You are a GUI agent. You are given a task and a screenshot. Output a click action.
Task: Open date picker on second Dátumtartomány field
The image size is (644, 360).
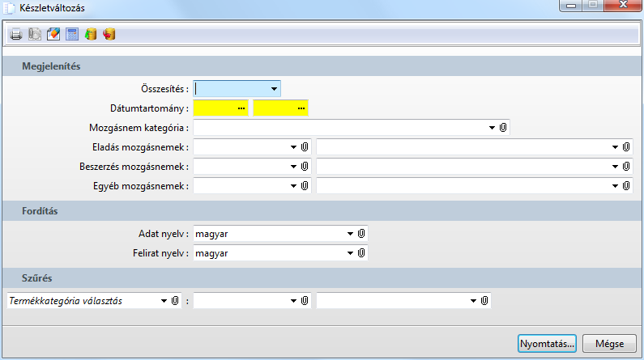point(301,108)
